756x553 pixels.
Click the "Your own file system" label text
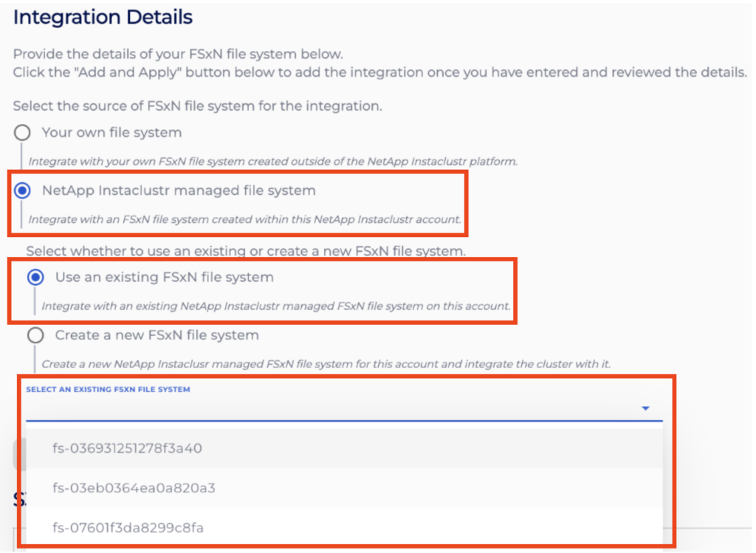(x=111, y=133)
